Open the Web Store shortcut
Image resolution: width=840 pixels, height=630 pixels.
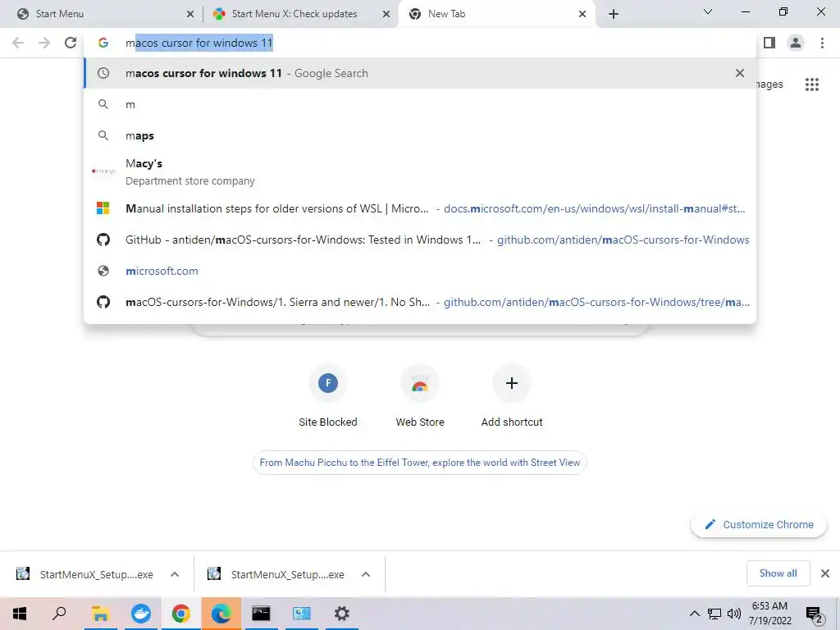(x=420, y=396)
